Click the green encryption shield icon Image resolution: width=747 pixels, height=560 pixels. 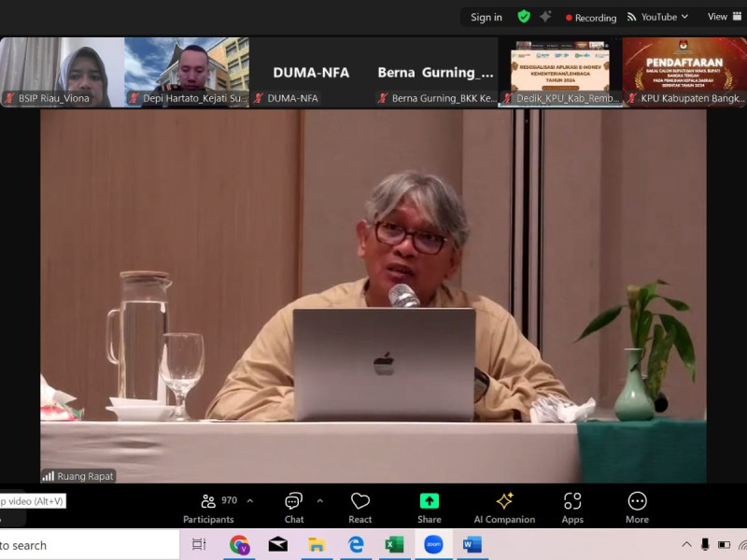tap(524, 17)
